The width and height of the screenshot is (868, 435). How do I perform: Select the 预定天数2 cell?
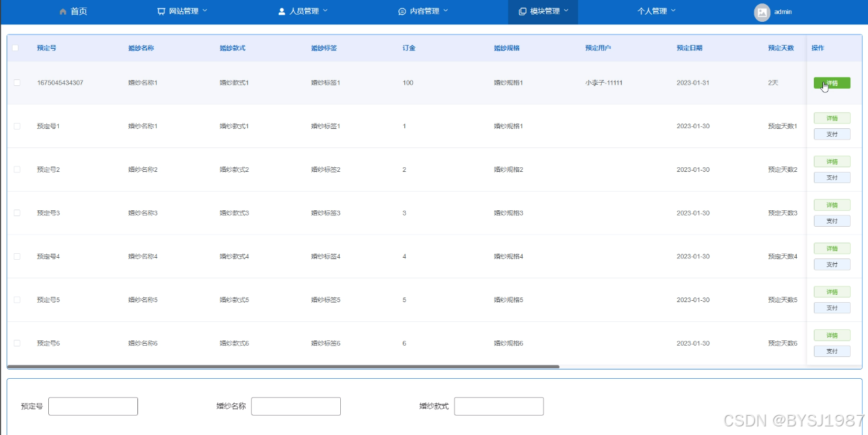782,169
